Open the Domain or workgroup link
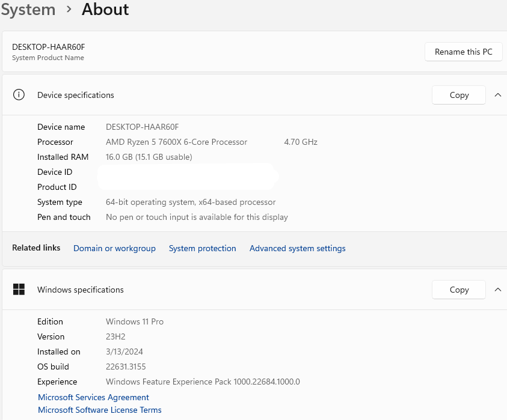Image resolution: width=507 pixels, height=420 pixels. pos(114,248)
